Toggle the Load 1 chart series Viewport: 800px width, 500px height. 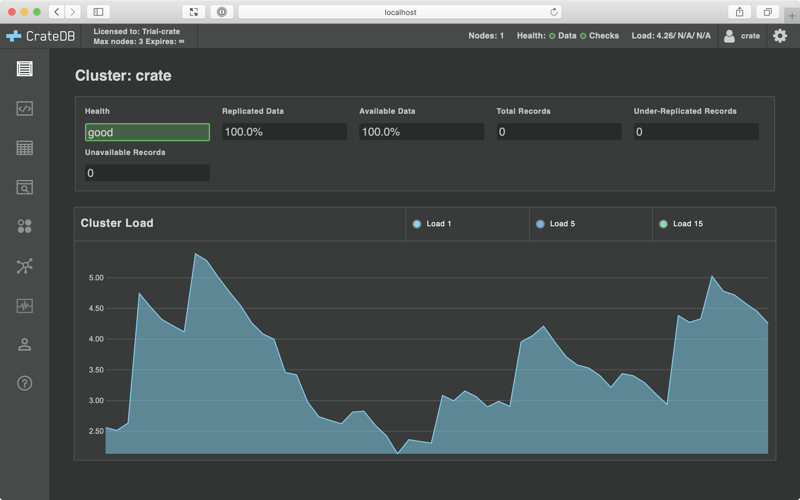[x=433, y=224]
